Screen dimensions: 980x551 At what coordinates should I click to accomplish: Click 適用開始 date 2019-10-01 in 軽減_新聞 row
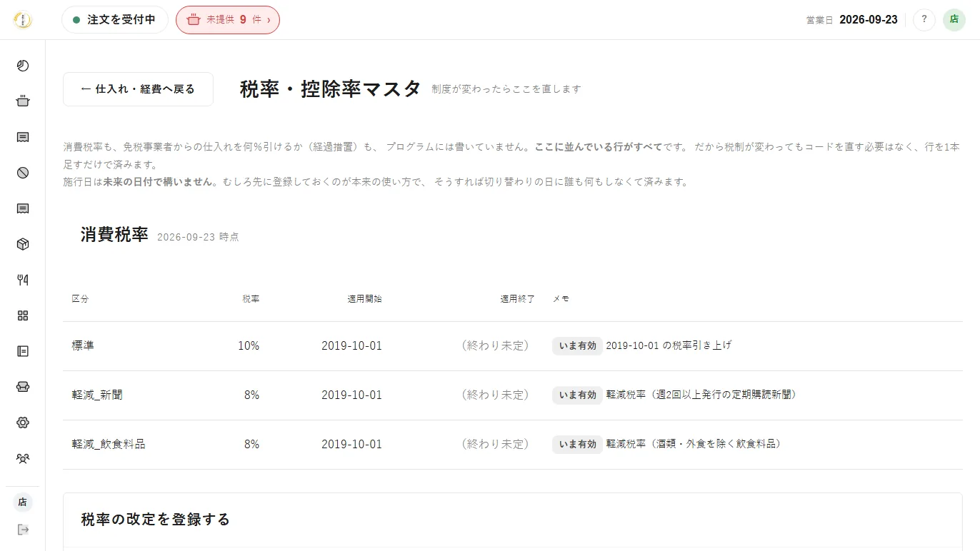[x=351, y=395]
